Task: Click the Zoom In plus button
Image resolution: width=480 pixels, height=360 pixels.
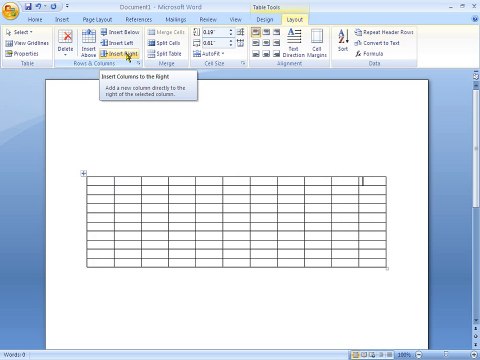Action: pos(474,355)
